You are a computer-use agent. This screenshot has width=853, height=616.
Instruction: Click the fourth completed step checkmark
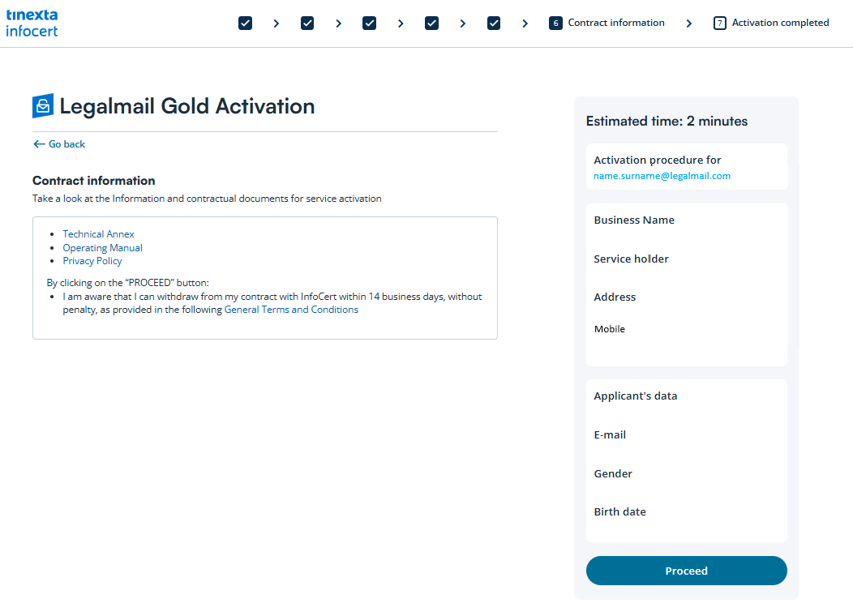(432, 23)
